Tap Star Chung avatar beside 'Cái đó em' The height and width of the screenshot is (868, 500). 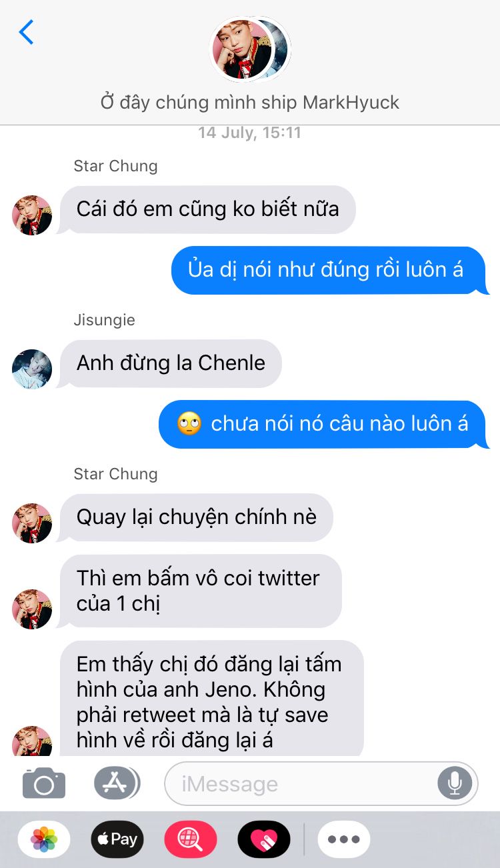[32, 215]
